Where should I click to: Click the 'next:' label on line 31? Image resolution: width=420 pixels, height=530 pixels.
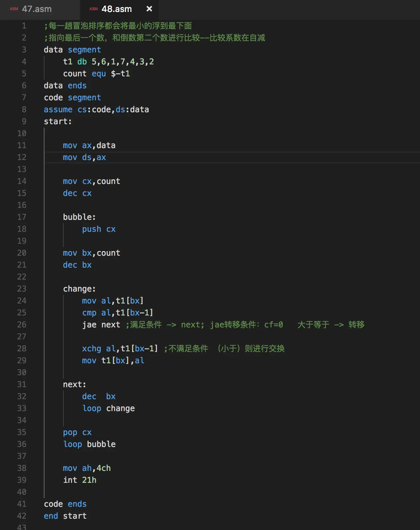(x=75, y=385)
